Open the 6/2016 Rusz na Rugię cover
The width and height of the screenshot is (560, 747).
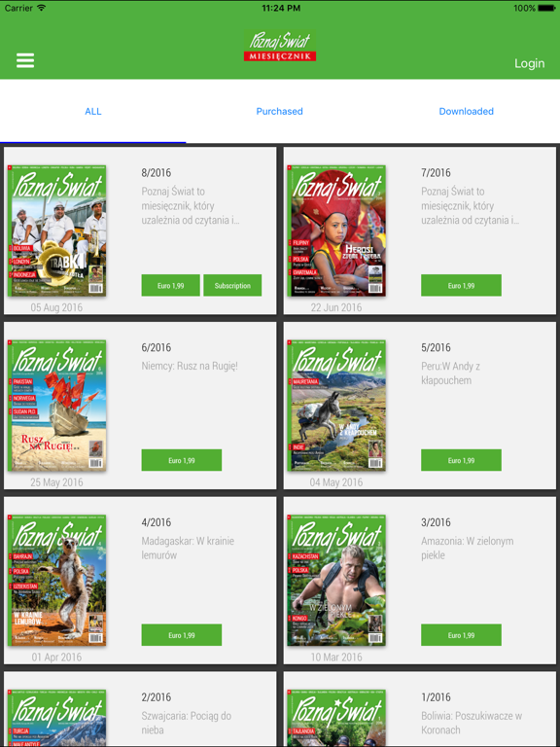click(x=56, y=406)
